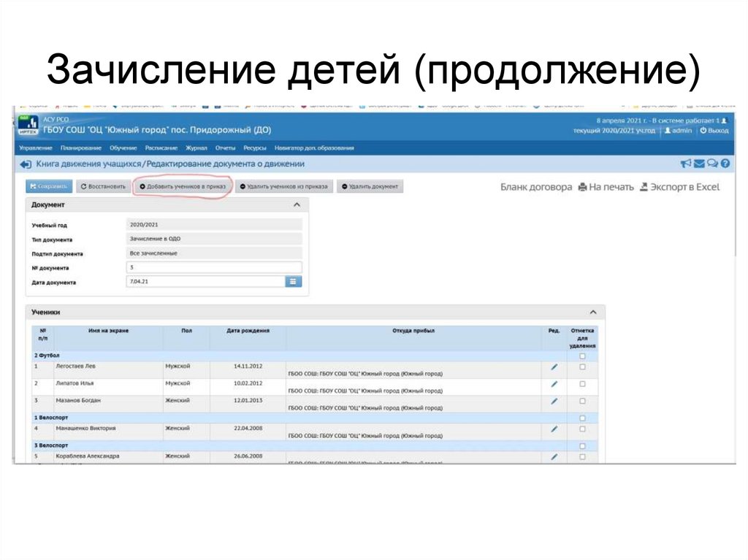Check the deletion checkbox for Легостаев Лев
Screen dimensions: 748x560
tap(582, 365)
